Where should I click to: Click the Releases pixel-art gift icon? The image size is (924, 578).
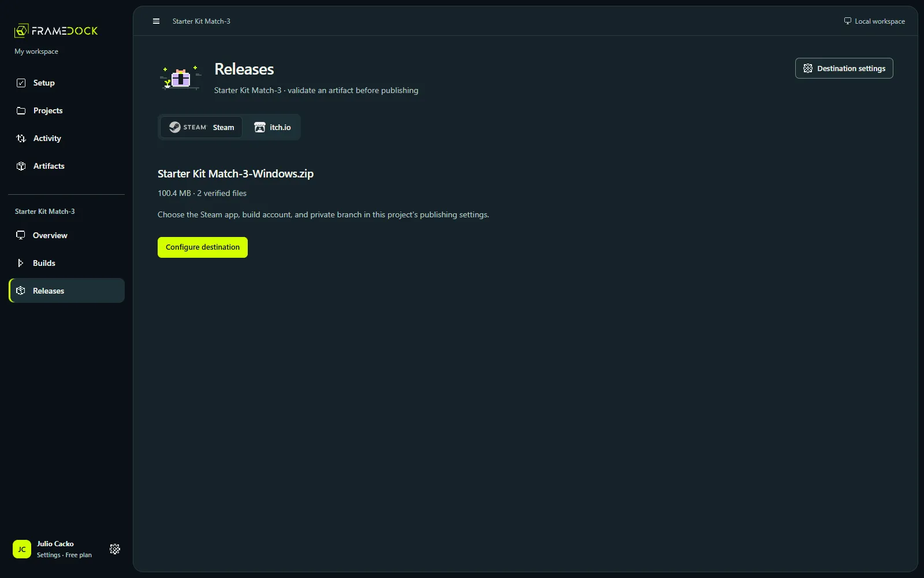(181, 78)
